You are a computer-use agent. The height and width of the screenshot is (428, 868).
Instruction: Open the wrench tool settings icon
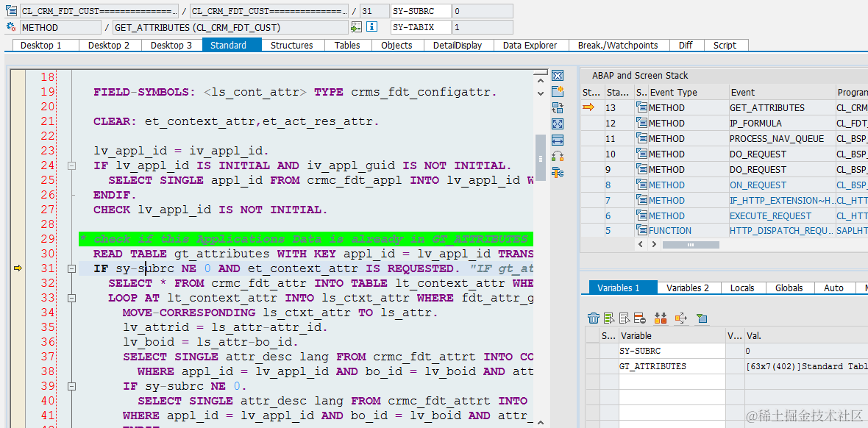pos(558,173)
